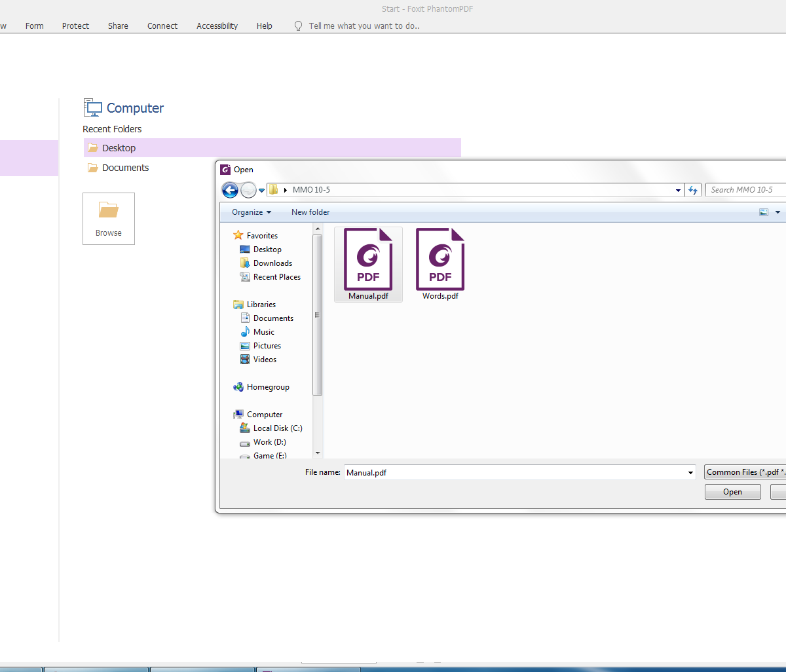Viewport: 786px width, 672px height.
Task: Open the Organize menu
Action: point(252,212)
